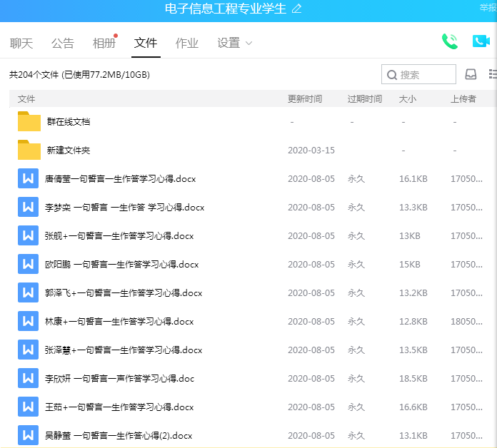Open file 欧阳鹏 一句誓言一生作答学习心得.docx
This screenshot has width=497, height=448.
[x=121, y=265]
